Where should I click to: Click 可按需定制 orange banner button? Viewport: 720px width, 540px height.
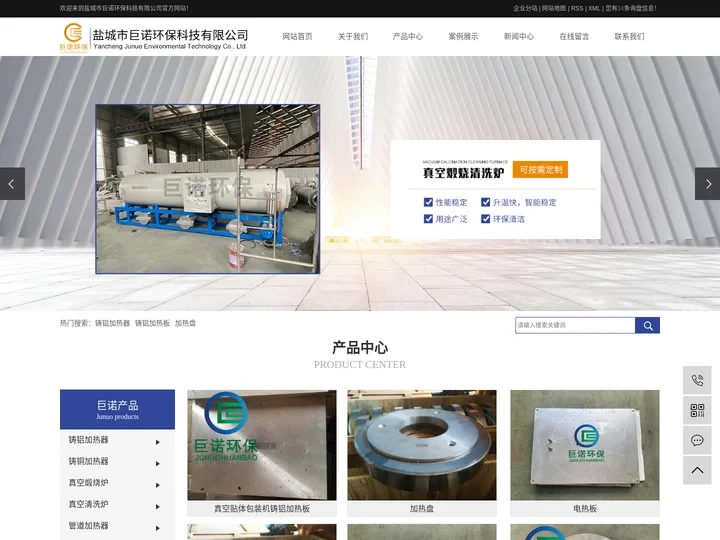click(540, 169)
